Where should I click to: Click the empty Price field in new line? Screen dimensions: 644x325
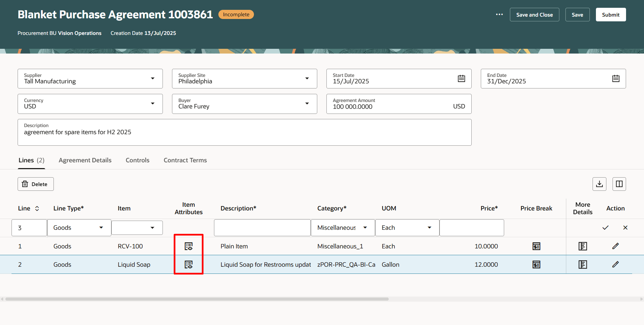coord(472,228)
